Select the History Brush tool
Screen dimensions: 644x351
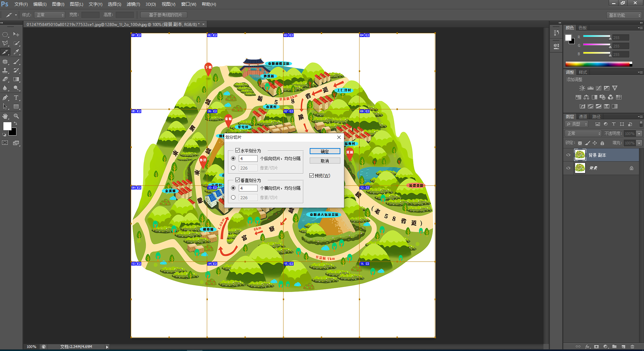(x=16, y=70)
